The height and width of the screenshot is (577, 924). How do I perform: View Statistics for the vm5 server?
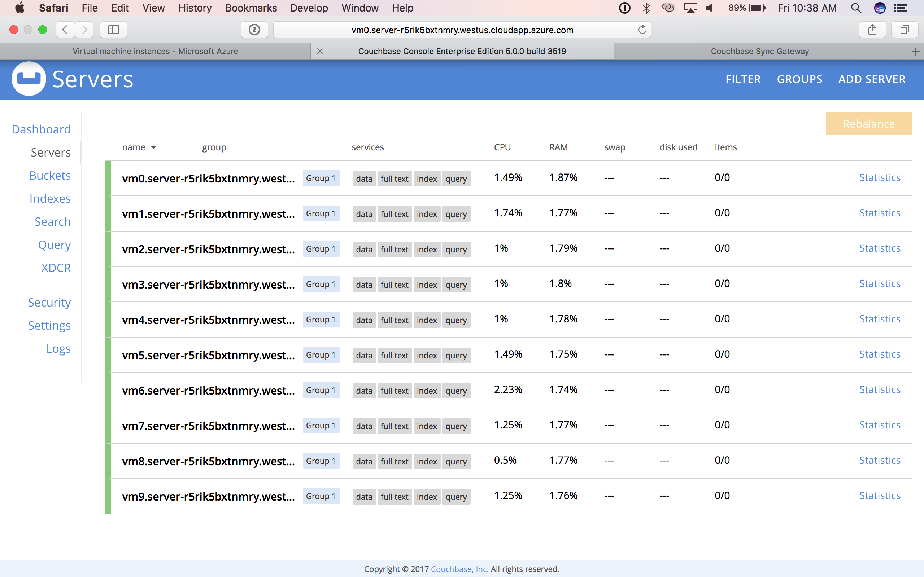880,354
